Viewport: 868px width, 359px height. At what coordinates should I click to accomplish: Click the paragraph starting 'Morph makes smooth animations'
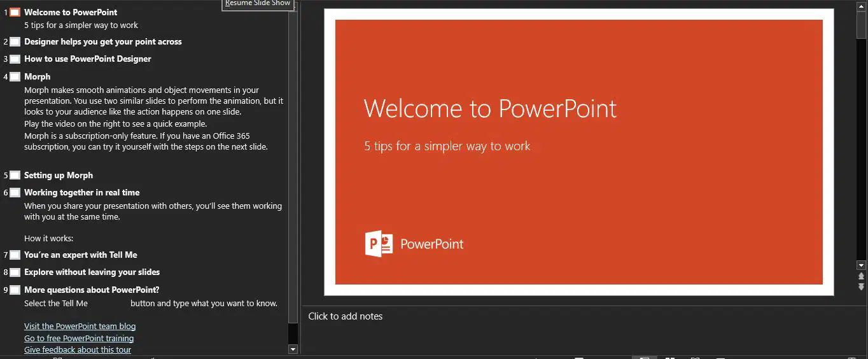[x=153, y=101]
